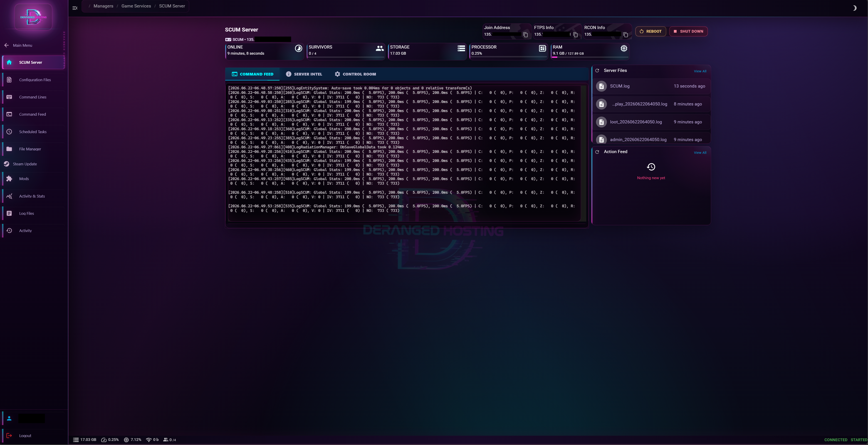The height and width of the screenshot is (445, 868).
Task: Click the Managers breadcrumb
Action: (104, 6)
